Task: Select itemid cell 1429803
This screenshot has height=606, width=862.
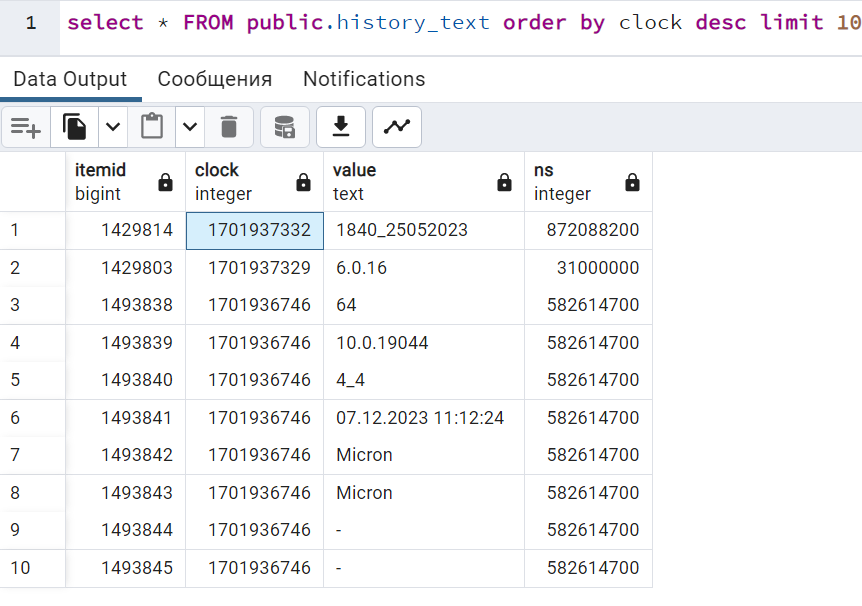Action: click(x=125, y=268)
